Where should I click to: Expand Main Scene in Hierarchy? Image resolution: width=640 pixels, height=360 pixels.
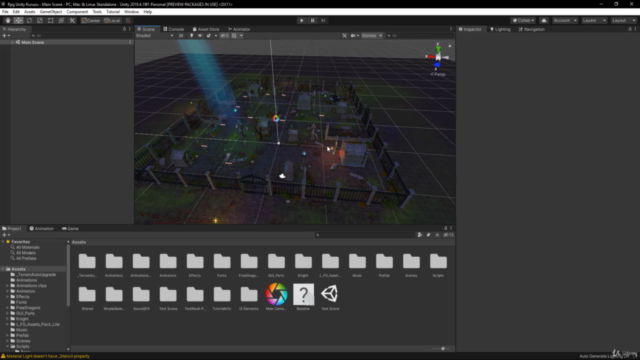(13, 42)
